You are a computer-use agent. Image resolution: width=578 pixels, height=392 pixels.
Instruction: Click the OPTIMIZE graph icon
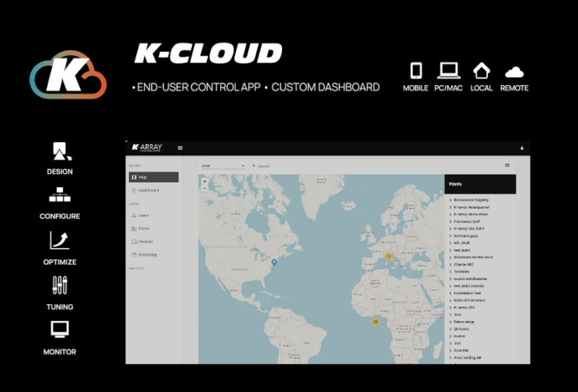point(59,240)
